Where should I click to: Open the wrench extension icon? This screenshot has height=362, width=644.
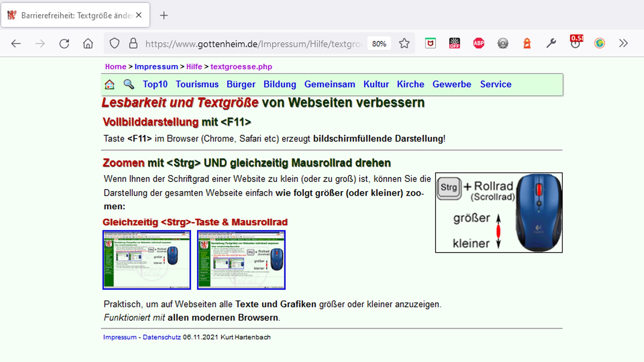[551, 43]
